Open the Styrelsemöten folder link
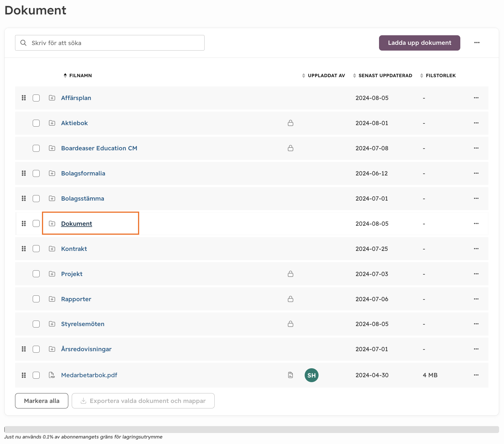This screenshot has height=444, width=504. 83,324
